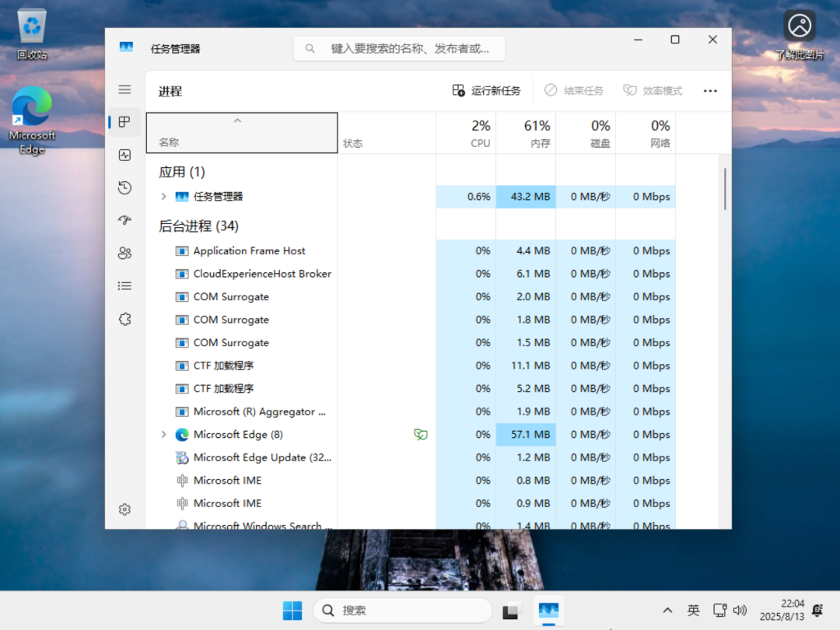Expand the 任务管理器 process row

(163, 197)
